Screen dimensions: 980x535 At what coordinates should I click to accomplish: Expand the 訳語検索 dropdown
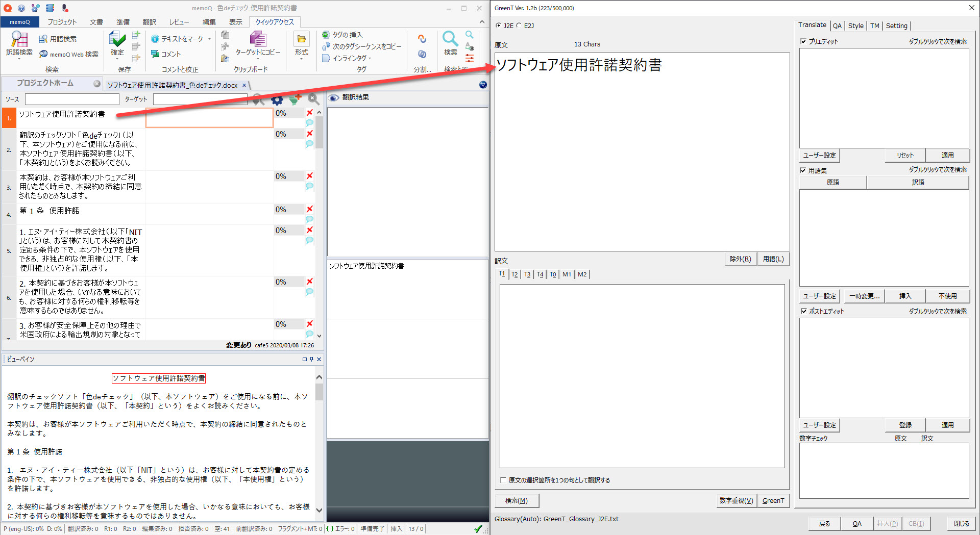pyautogui.click(x=19, y=59)
